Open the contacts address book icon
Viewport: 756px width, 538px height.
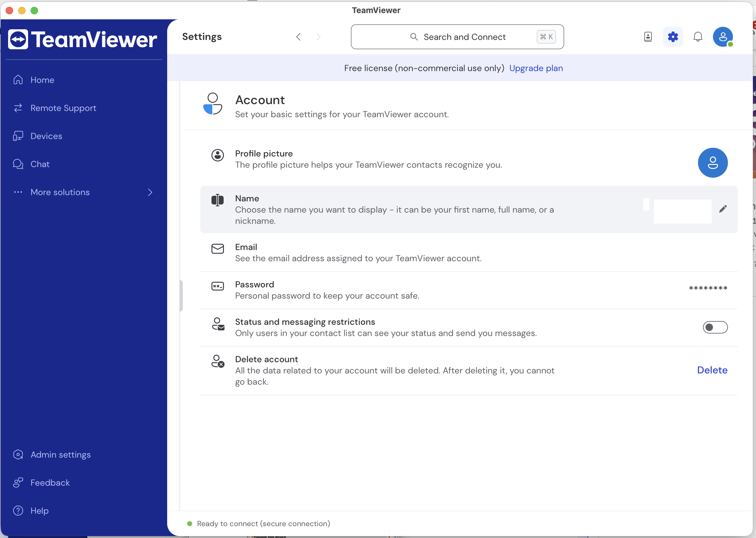pos(648,37)
